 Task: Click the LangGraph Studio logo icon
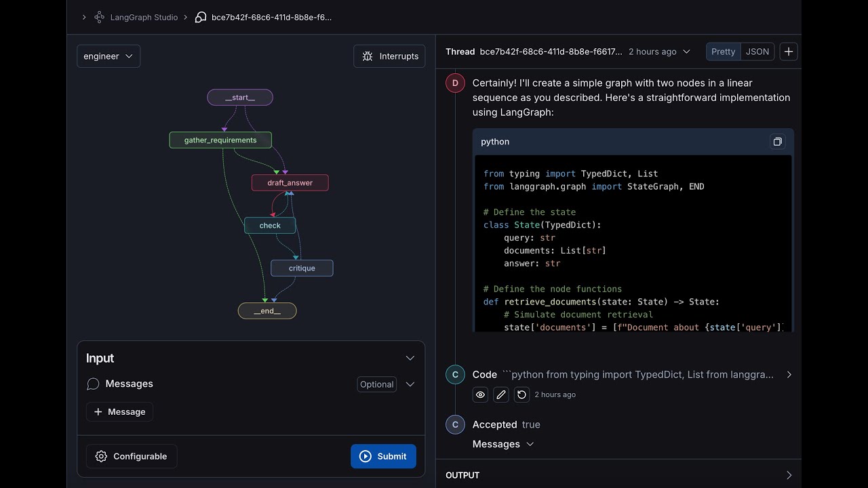pyautogui.click(x=100, y=17)
